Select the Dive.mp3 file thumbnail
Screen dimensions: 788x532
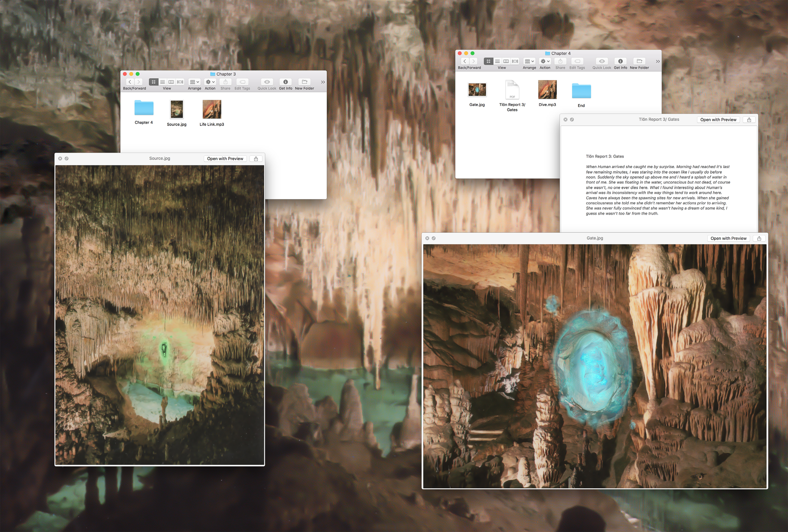click(547, 90)
